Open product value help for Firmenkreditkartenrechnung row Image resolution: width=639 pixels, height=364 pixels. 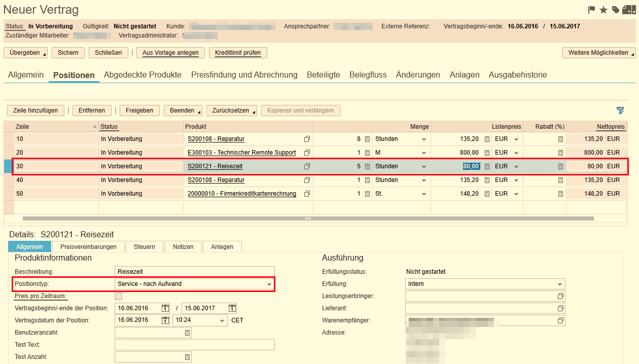pyautogui.click(x=307, y=194)
